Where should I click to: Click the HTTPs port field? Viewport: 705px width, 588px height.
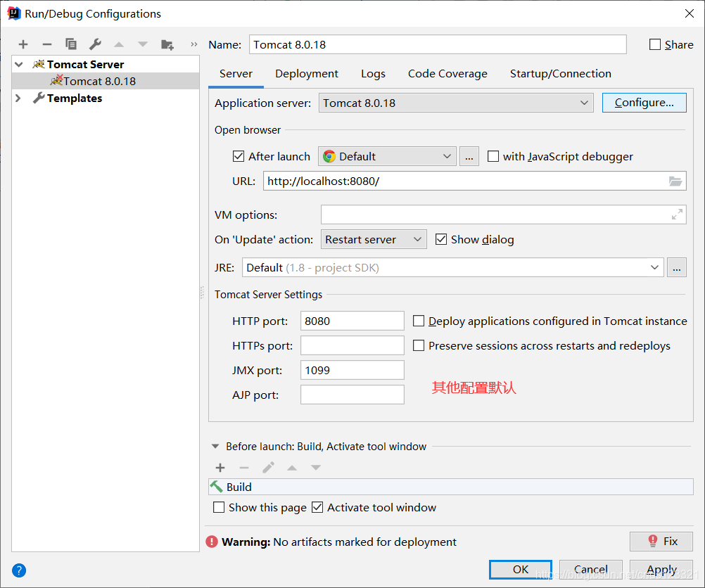pyautogui.click(x=352, y=346)
